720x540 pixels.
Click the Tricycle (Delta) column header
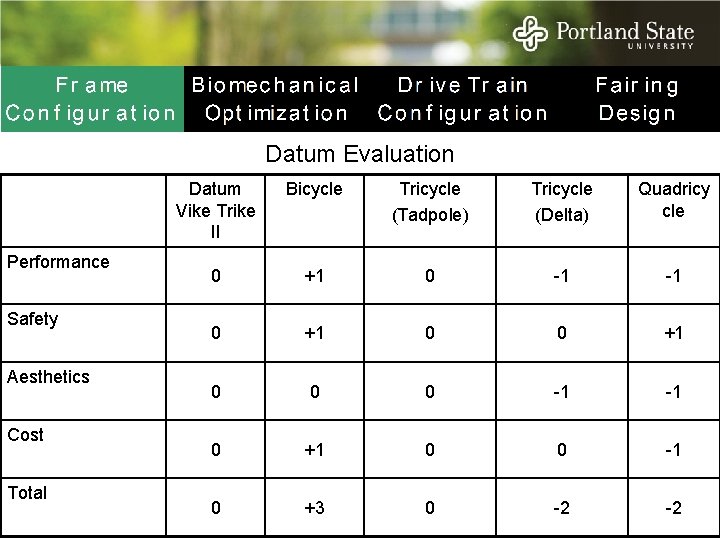[562, 202]
